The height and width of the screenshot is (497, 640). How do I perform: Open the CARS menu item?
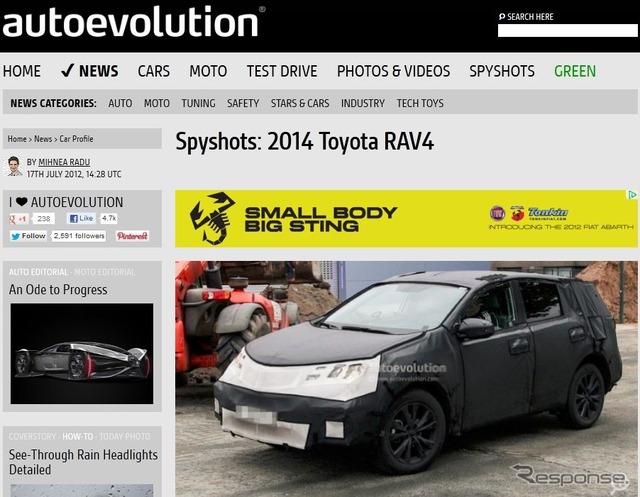[x=153, y=71]
